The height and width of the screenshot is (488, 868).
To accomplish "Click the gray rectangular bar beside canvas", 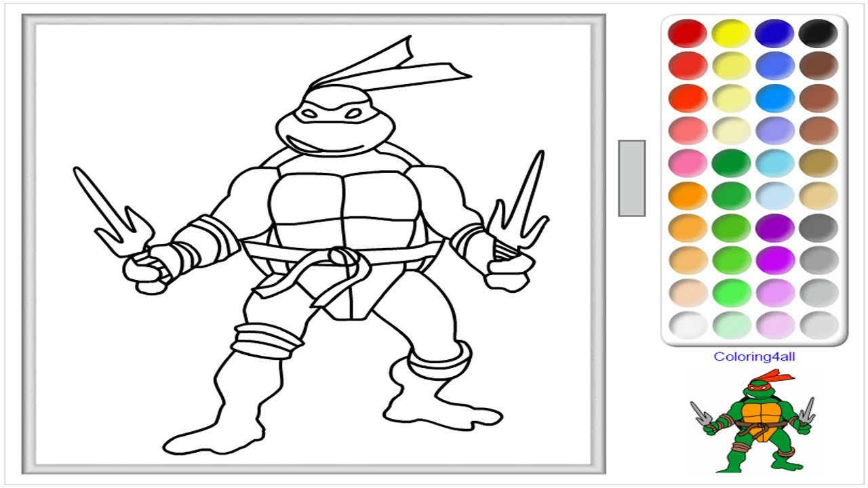I will click(631, 178).
